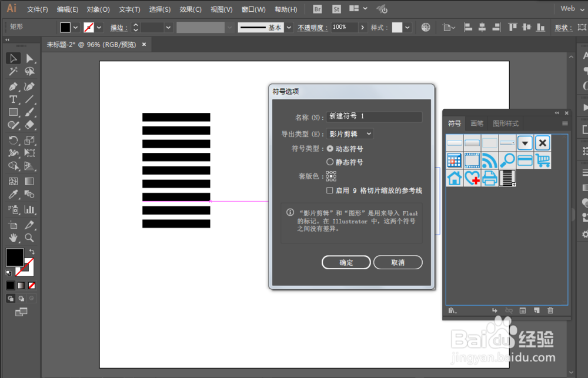Screen dimensions: 588x378
Task: Click the 取消 button
Action: pyautogui.click(x=398, y=263)
